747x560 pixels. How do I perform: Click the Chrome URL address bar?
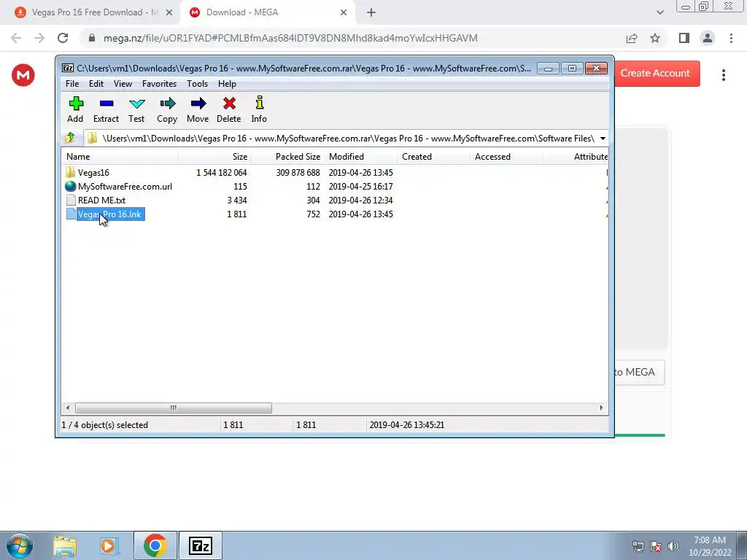[290, 38]
